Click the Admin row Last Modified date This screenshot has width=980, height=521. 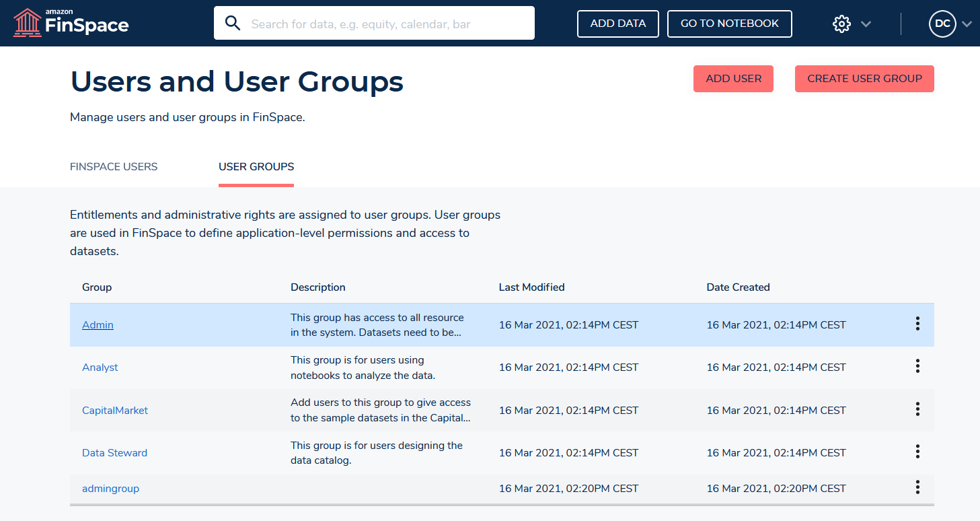tap(569, 325)
